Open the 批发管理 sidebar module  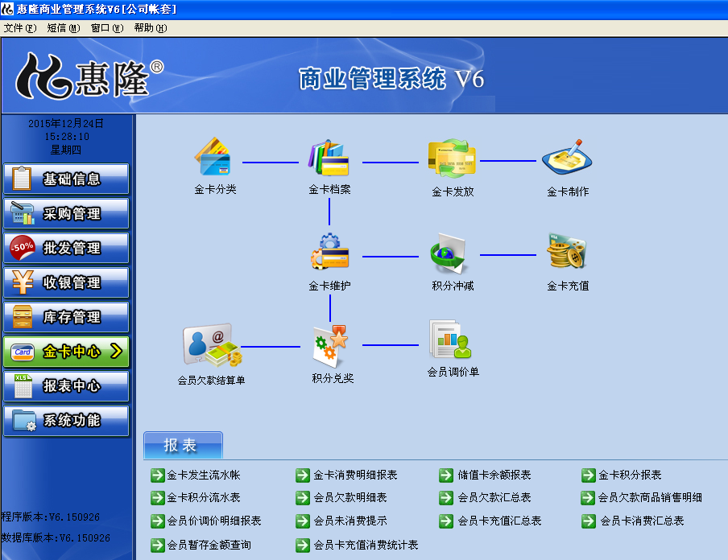click(66, 248)
